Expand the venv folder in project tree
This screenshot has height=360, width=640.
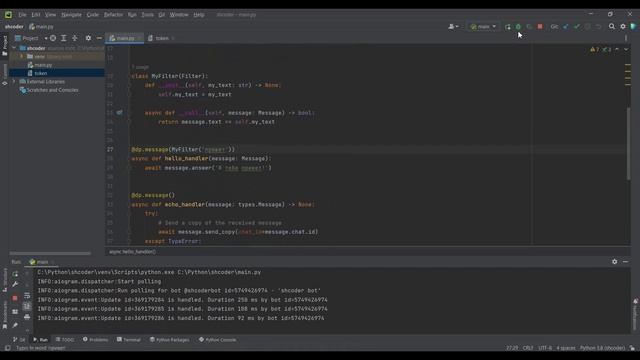click(x=22, y=56)
